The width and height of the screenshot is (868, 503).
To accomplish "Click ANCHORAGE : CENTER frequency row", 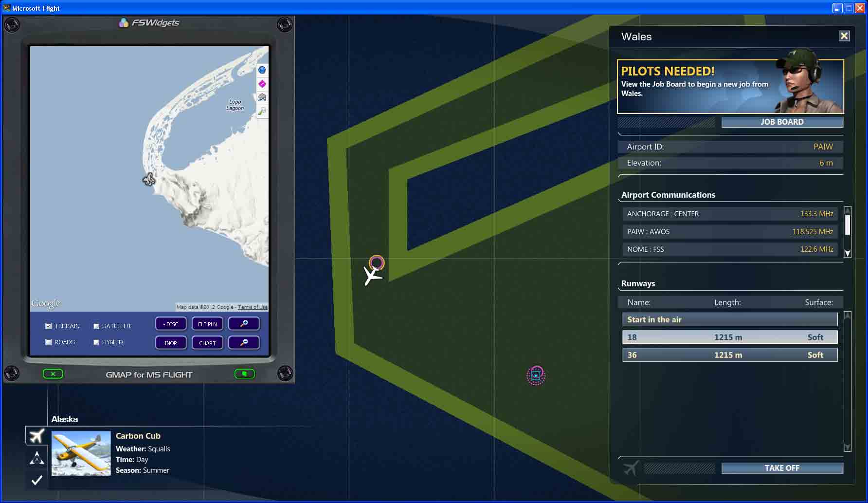I will 730,214.
